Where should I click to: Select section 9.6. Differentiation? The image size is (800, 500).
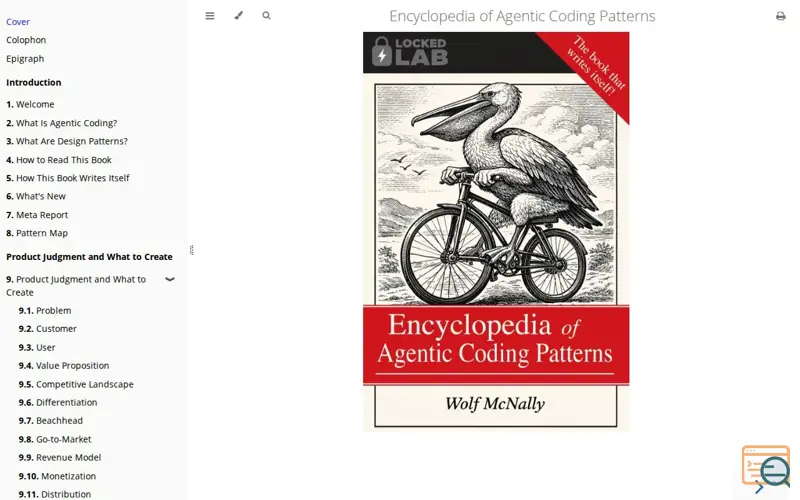pyautogui.click(x=58, y=403)
